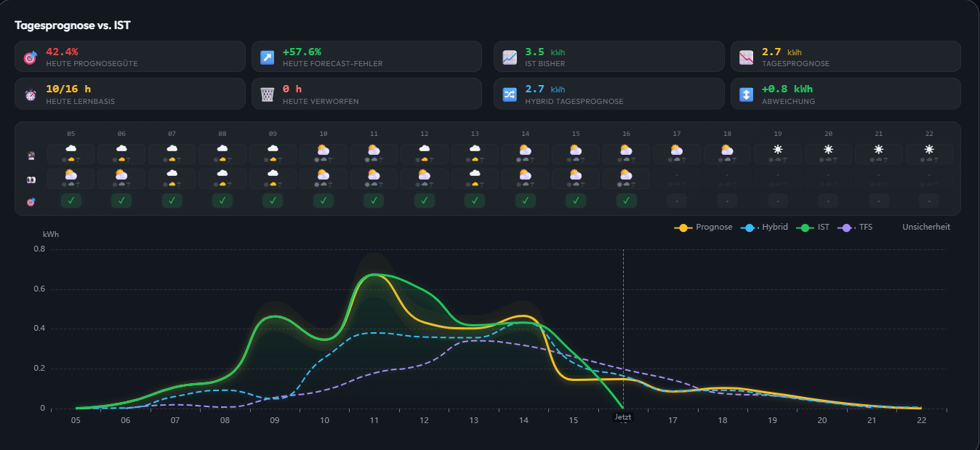Click the green checkmark for hour 09
The image size is (980, 450).
point(273,201)
